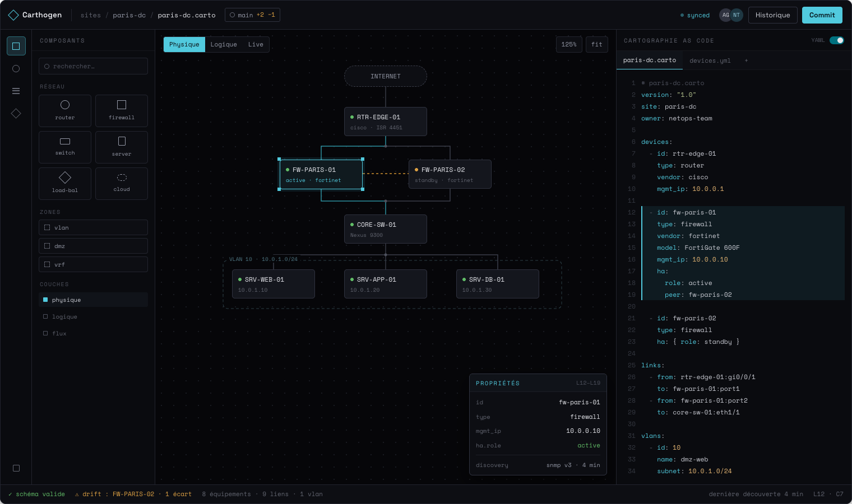
Task: Select the square canvas tool in left rail
Action: click(16, 46)
